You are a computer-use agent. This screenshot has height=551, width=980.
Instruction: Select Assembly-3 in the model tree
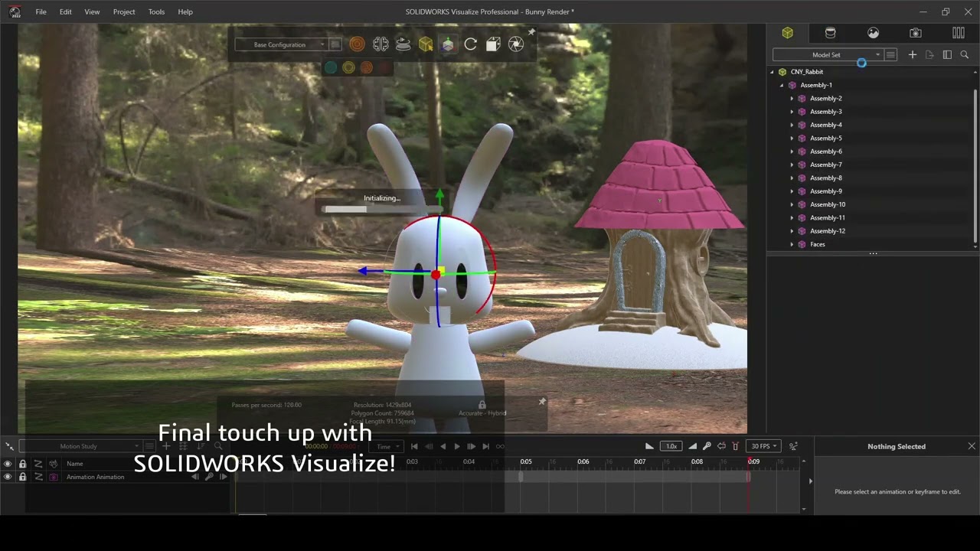point(826,112)
